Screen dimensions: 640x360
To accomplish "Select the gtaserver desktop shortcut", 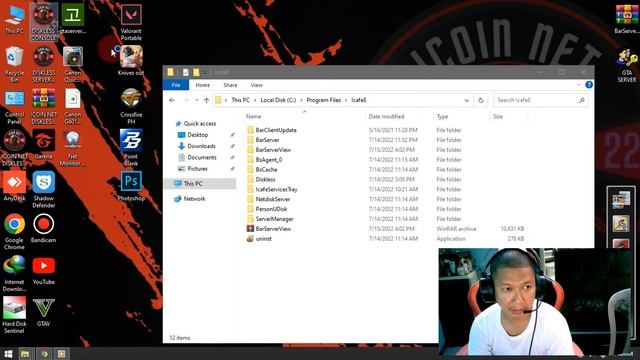I will click(73, 20).
